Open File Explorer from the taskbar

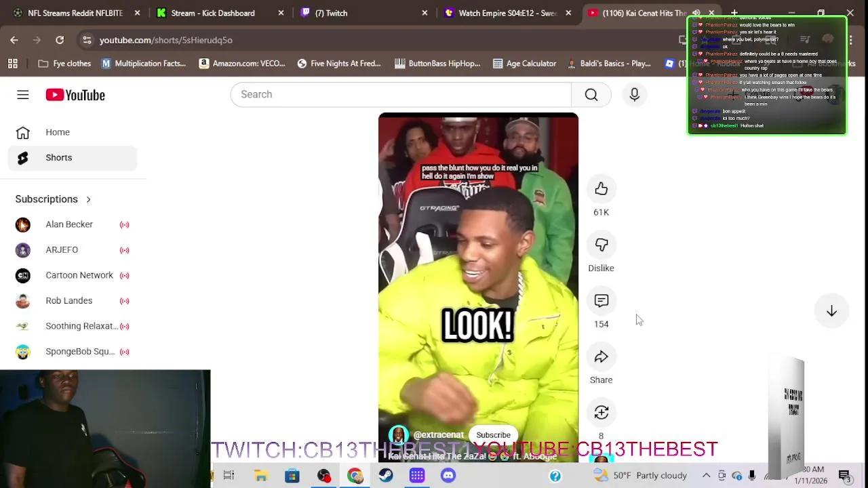click(260, 475)
